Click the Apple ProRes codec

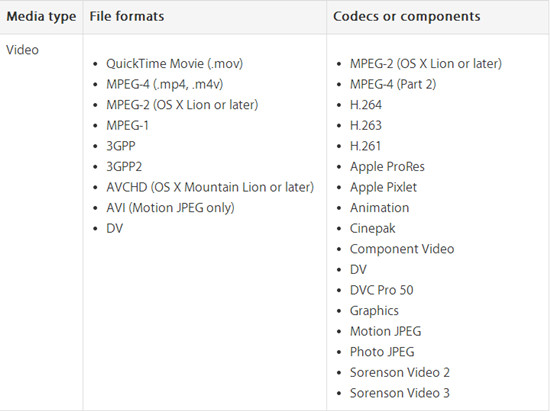point(387,167)
